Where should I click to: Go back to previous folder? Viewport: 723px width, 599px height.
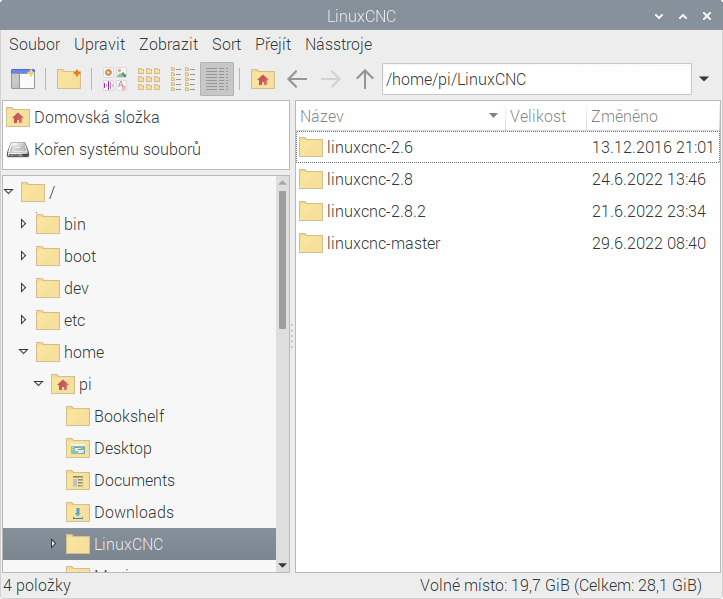(x=297, y=79)
